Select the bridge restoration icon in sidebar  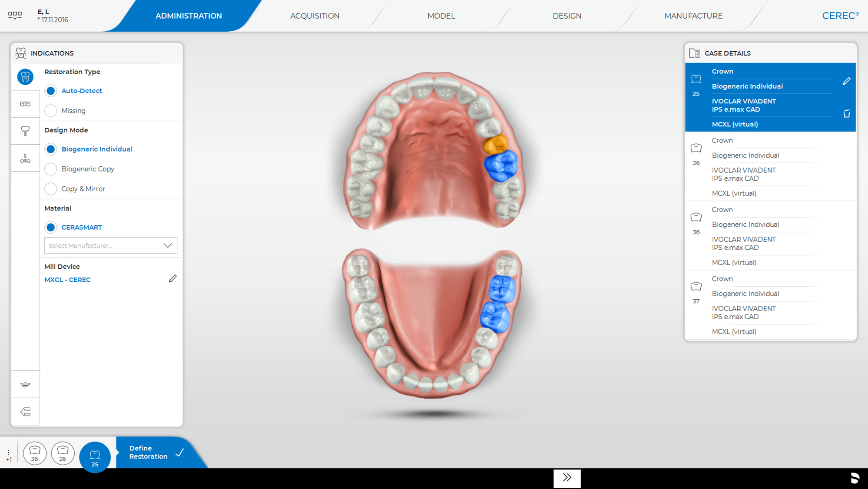(x=25, y=104)
